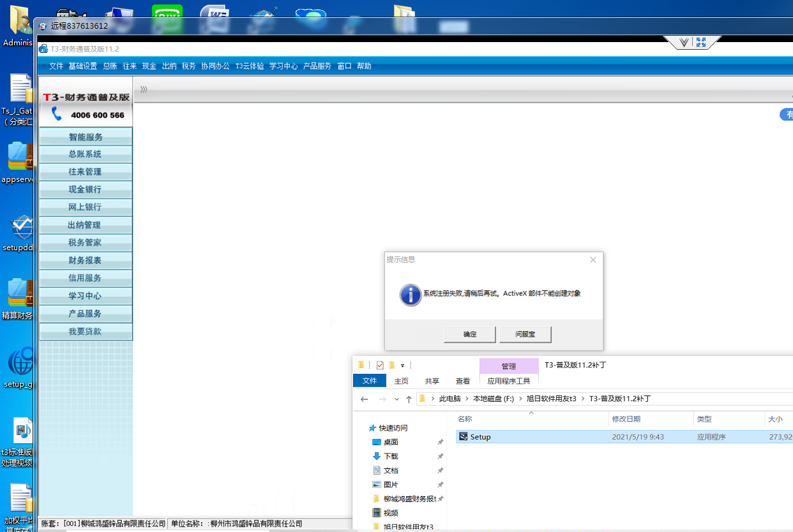This screenshot has width=793, height=532.
Task: Open the Explorer recent locations dropdown
Action: click(396, 399)
